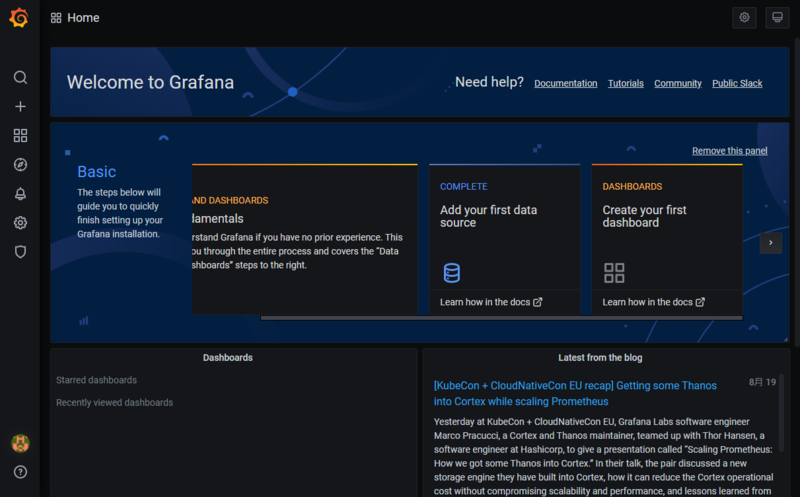Click the Dashboards panel title

pyautogui.click(x=228, y=358)
